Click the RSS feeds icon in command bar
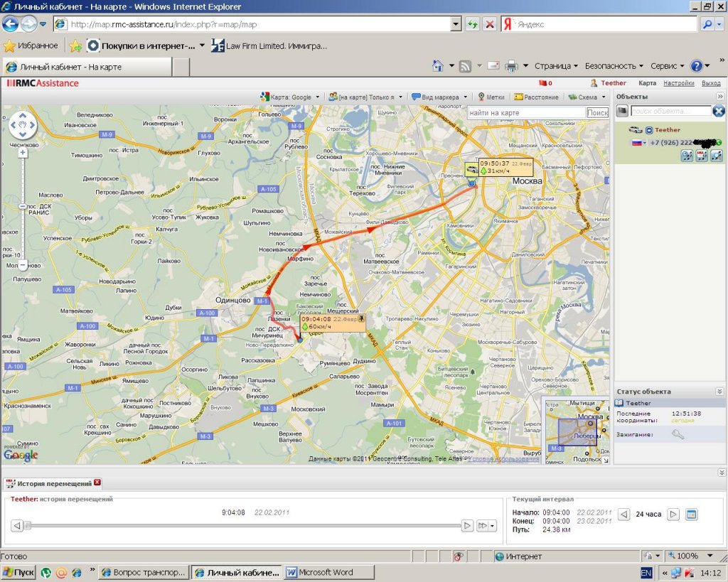Image resolution: width=728 pixels, height=582 pixels. pyautogui.click(x=465, y=66)
